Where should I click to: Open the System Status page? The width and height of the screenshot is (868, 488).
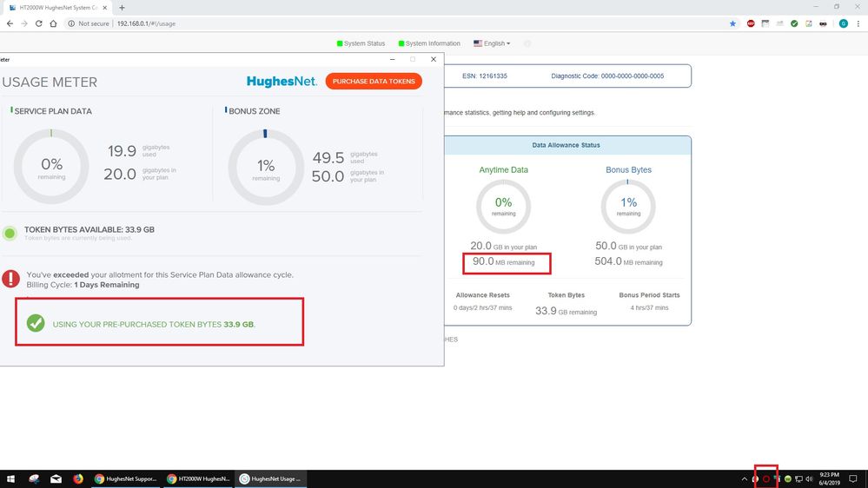pos(361,43)
